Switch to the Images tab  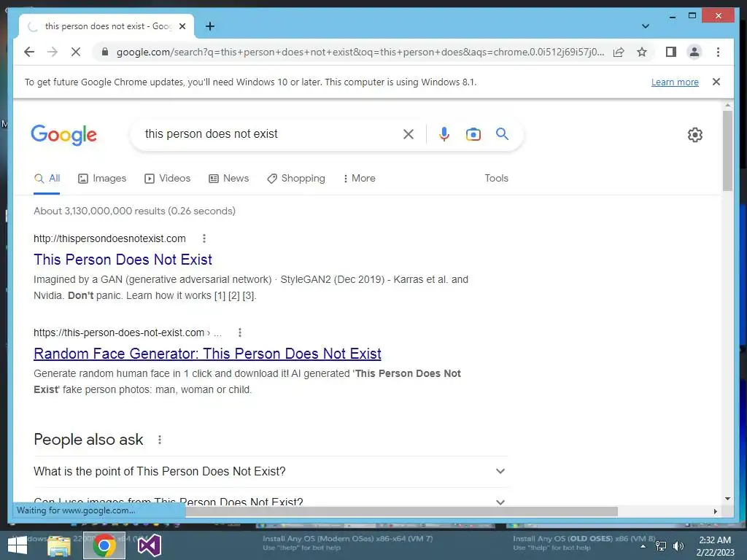[x=102, y=179]
